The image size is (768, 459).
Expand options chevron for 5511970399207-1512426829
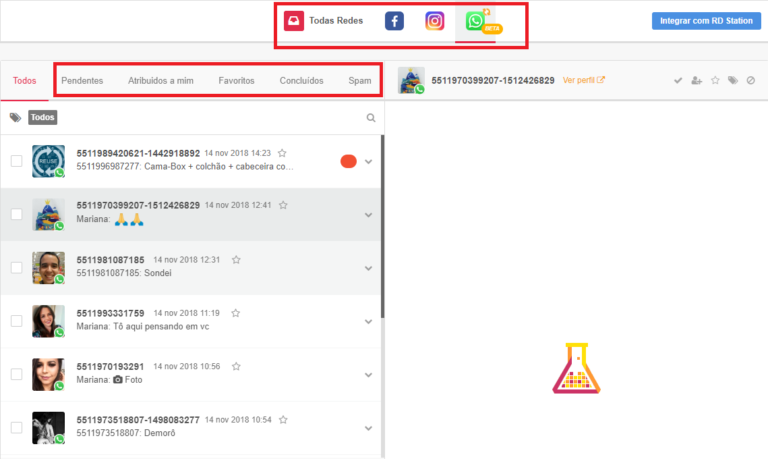[368, 215]
